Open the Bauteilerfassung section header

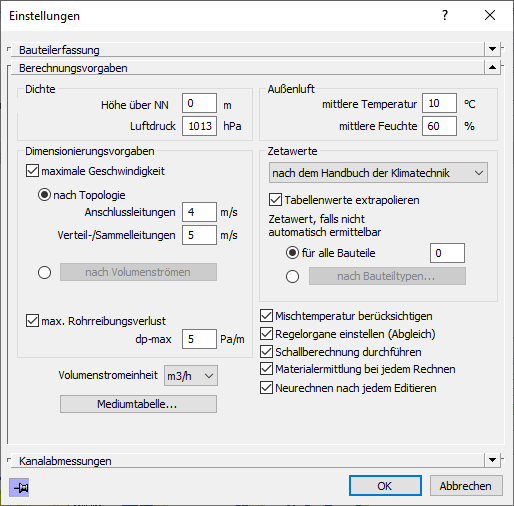click(247, 50)
